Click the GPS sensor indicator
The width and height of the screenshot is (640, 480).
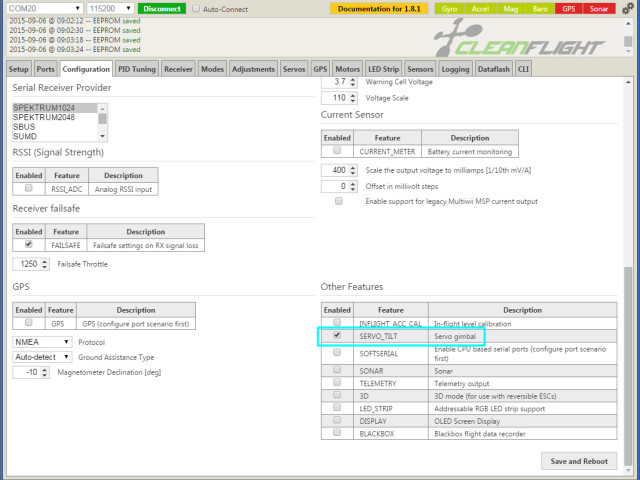click(569, 9)
